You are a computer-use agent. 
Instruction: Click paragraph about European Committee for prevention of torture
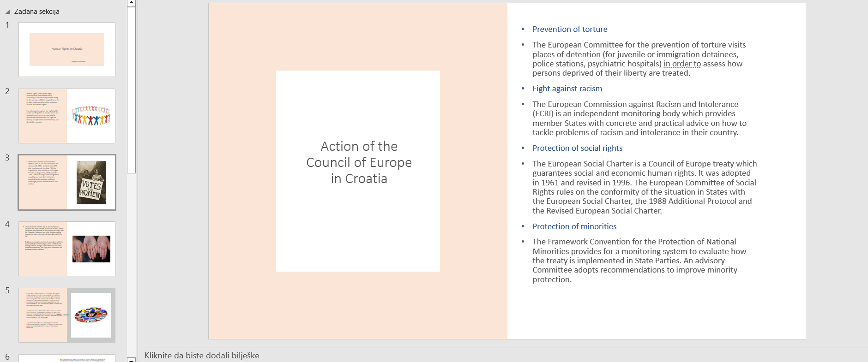click(x=639, y=59)
